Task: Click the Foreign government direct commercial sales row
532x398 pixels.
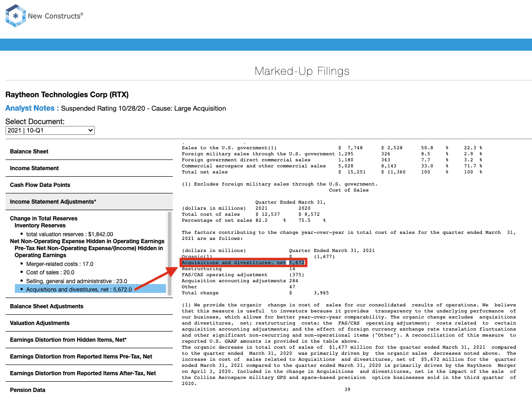Action: (x=332, y=160)
